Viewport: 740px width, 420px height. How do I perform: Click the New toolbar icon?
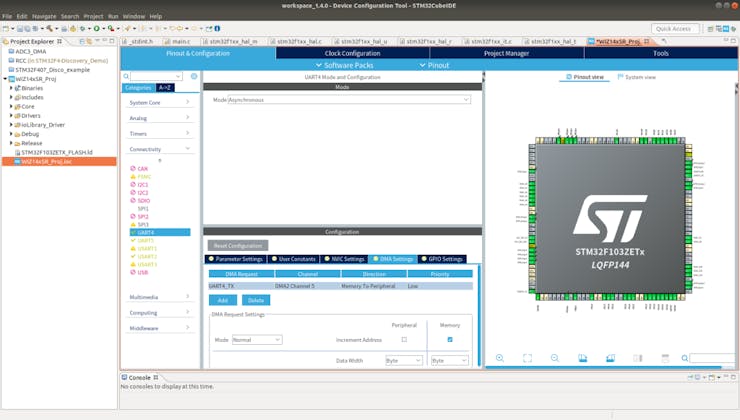pos(6,28)
